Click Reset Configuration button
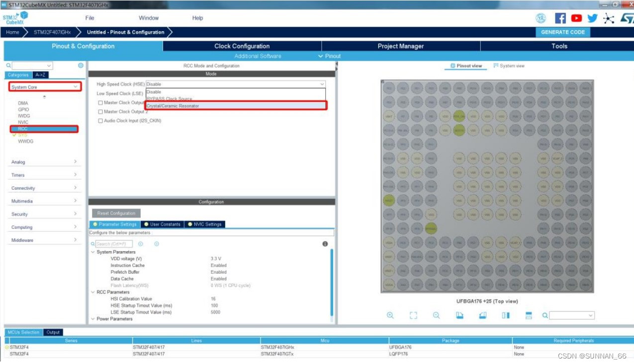The width and height of the screenshot is (634, 364). coord(116,214)
